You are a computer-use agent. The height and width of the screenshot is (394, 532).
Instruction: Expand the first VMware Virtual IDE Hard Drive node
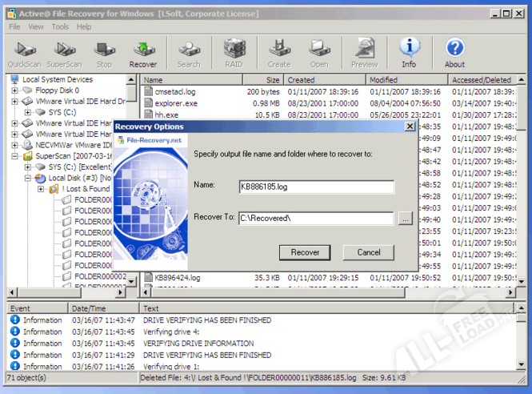pyautogui.click(x=14, y=101)
